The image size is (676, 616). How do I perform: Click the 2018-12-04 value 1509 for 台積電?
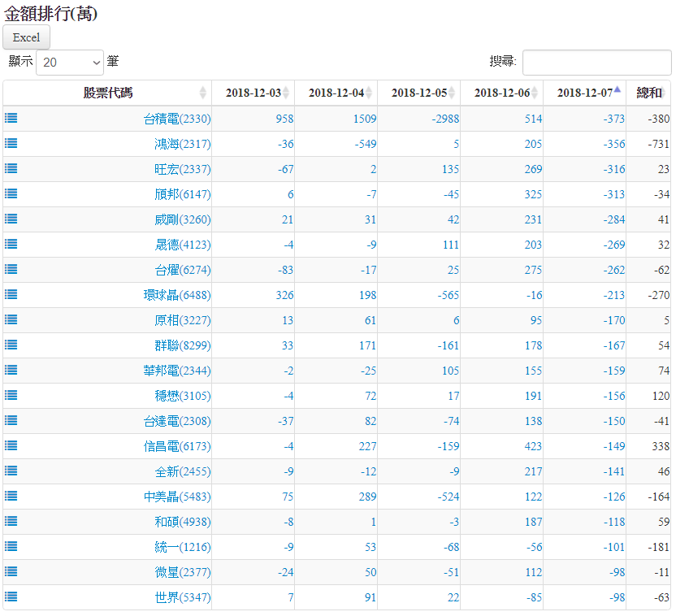(364, 119)
